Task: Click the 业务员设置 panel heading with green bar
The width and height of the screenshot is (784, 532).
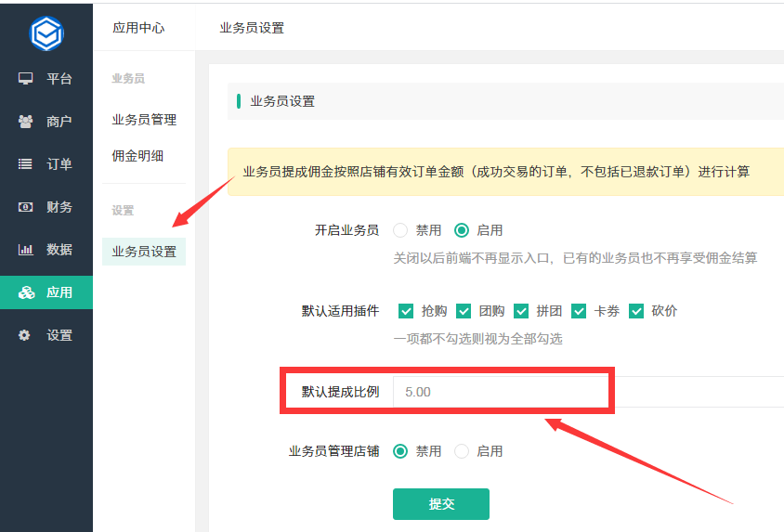Action: point(282,101)
